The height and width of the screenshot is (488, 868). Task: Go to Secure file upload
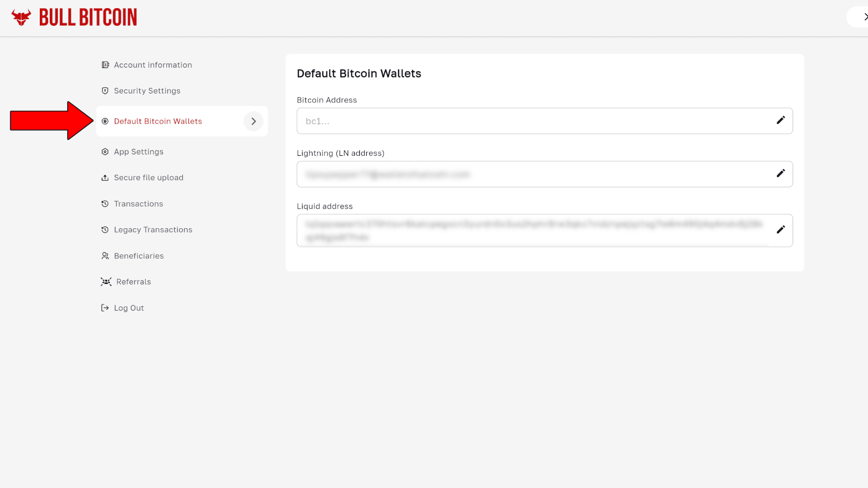point(148,178)
